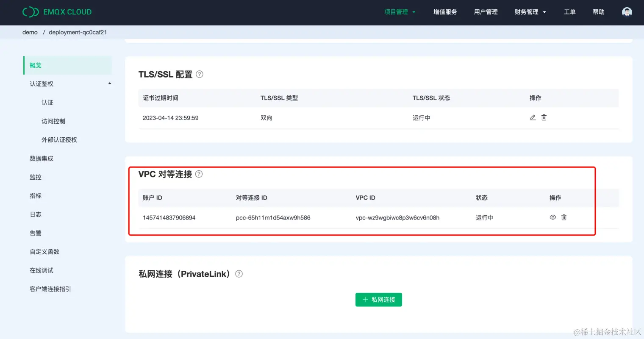
Task: View details of the VPC peering connection
Action: click(552, 217)
